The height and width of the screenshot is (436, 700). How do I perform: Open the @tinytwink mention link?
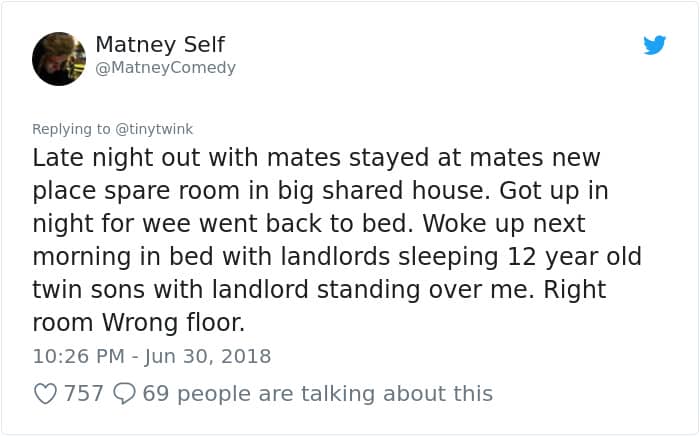(x=154, y=129)
